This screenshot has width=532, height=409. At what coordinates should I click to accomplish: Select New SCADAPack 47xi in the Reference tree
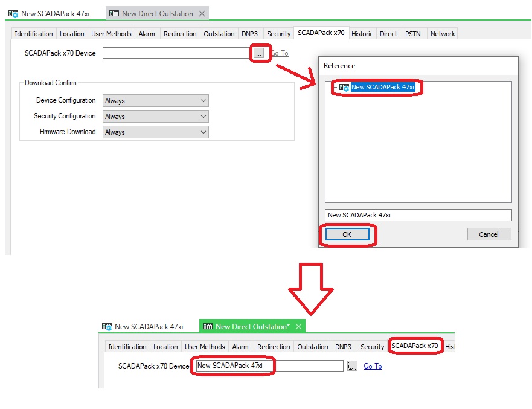[383, 87]
